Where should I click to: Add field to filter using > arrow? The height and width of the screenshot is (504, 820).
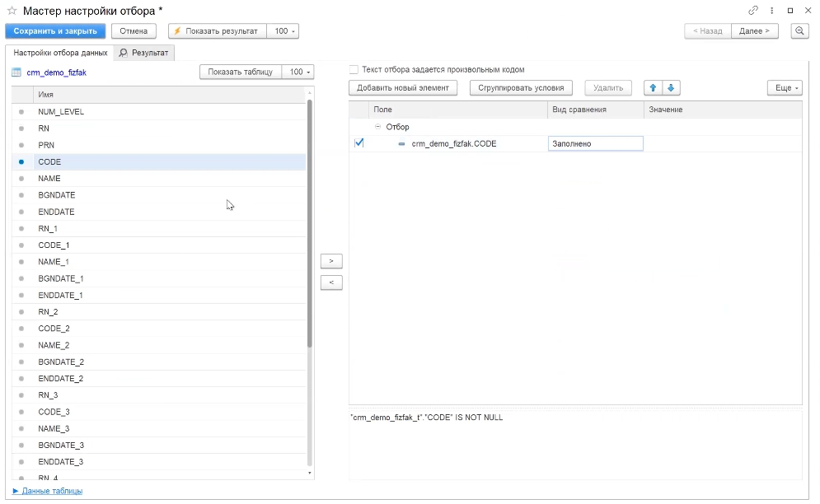point(330,261)
